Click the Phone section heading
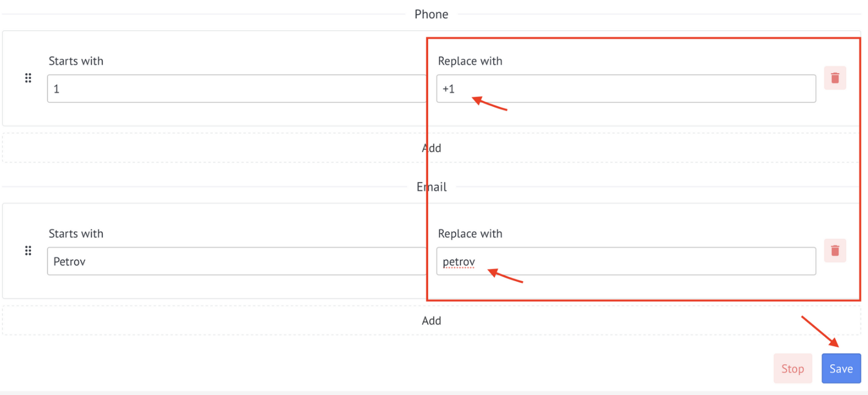 tap(431, 14)
